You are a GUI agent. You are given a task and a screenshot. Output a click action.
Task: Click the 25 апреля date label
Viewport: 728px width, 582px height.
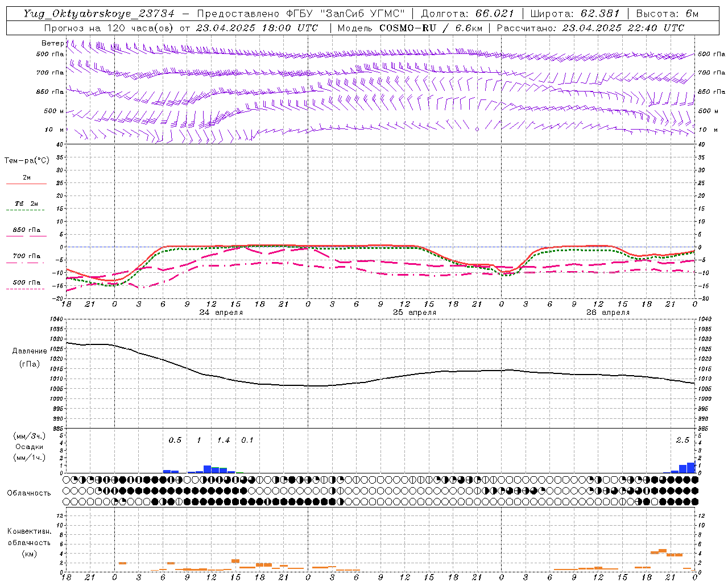(x=415, y=313)
